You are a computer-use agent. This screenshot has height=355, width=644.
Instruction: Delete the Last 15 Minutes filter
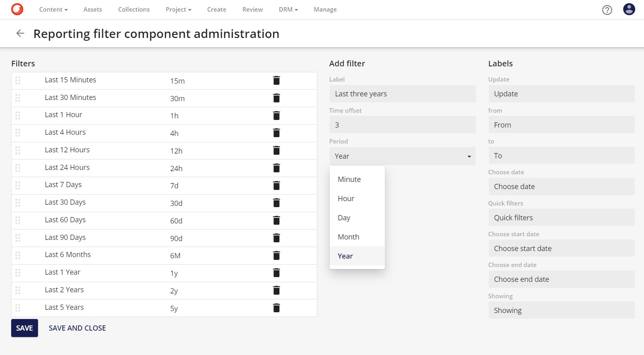coord(276,80)
